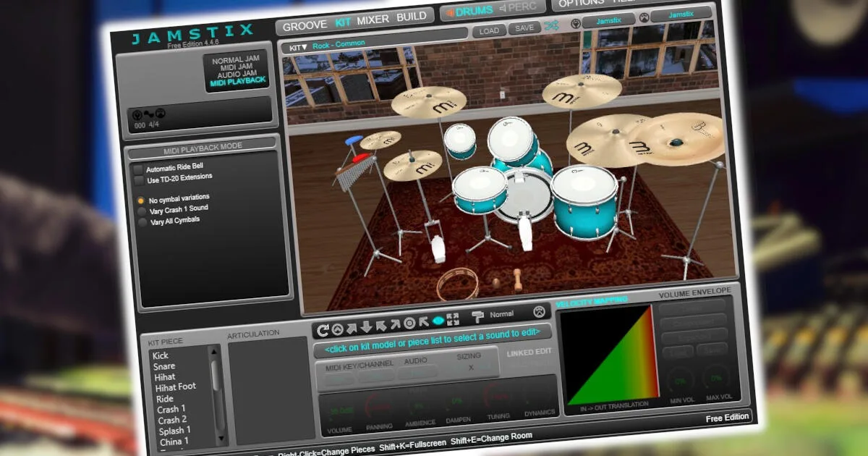
Task: Switch to the MIXER tab
Action: click(373, 20)
